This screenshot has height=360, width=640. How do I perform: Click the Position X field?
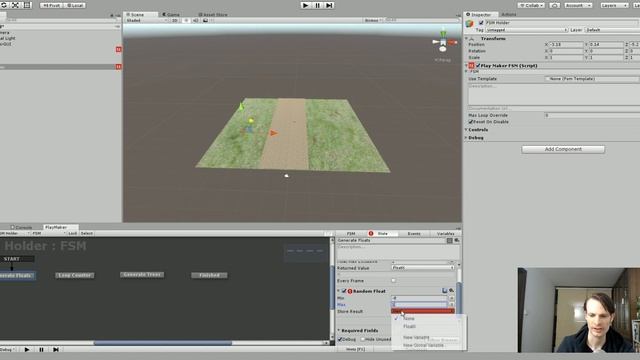566,44
